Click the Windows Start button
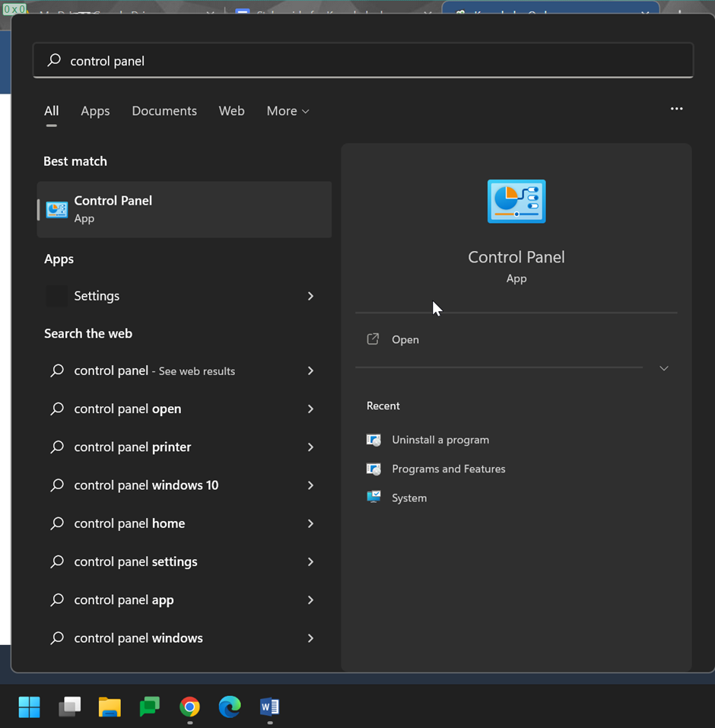The width and height of the screenshot is (715, 728). pyautogui.click(x=30, y=707)
